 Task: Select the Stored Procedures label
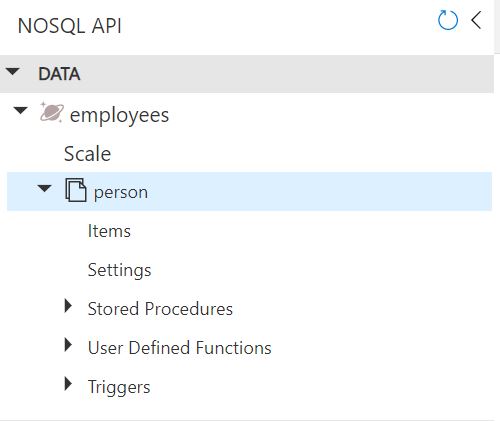(x=160, y=309)
